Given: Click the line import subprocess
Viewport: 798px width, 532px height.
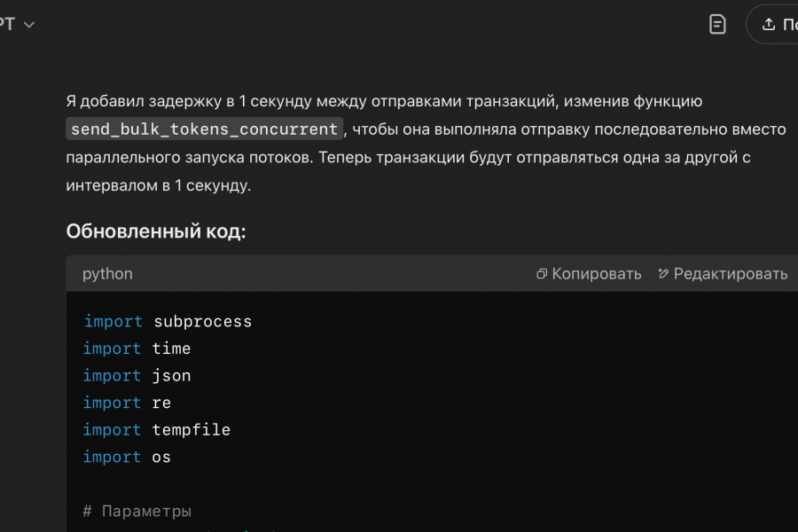Looking at the screenshot, I should 168,321.
